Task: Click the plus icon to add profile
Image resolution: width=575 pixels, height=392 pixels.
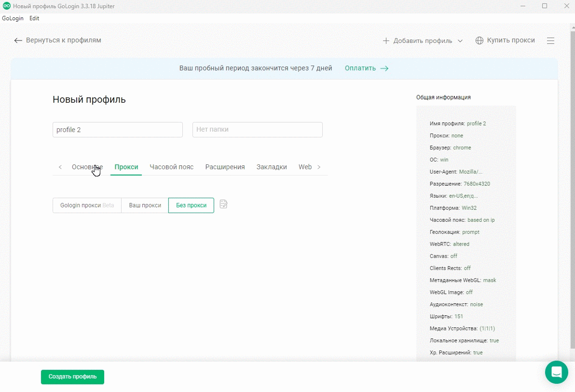Action: (386, 41)
